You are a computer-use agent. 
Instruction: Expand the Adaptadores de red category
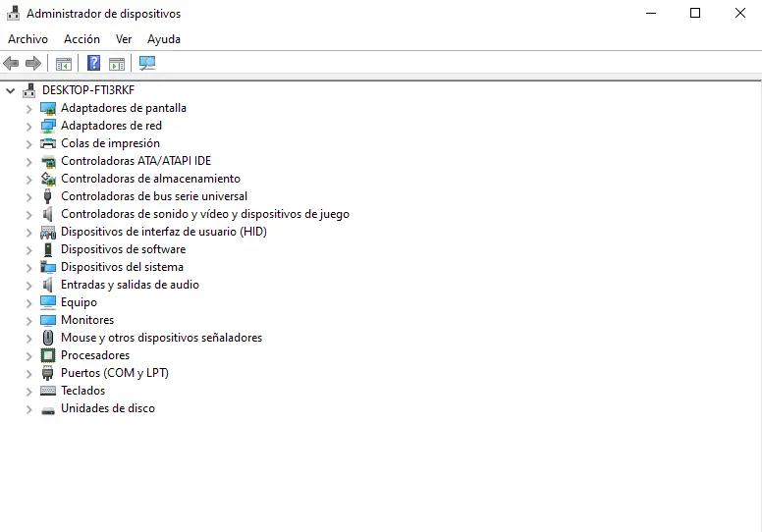click(x=28, y=126)
